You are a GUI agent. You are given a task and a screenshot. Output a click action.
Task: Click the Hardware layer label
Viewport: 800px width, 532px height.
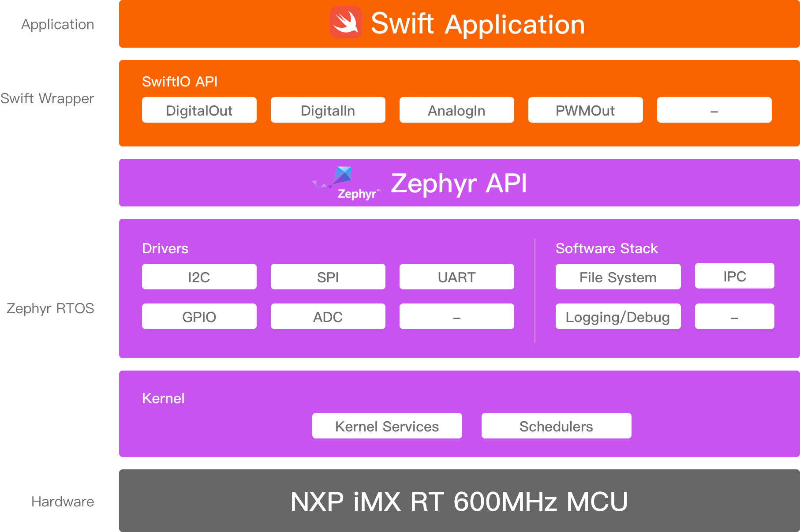point(63,502)
